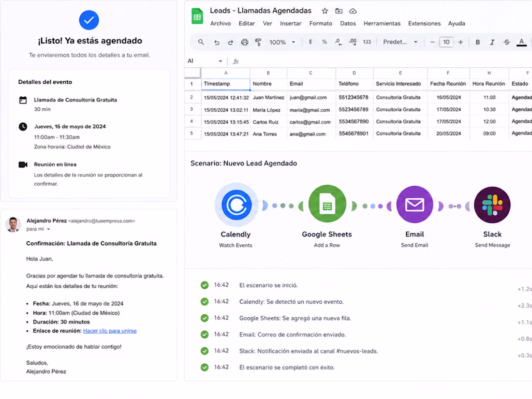This screenshot has width=532, height=399.
Task: Undo the last action in Sheets
Action: coord(217,42)
